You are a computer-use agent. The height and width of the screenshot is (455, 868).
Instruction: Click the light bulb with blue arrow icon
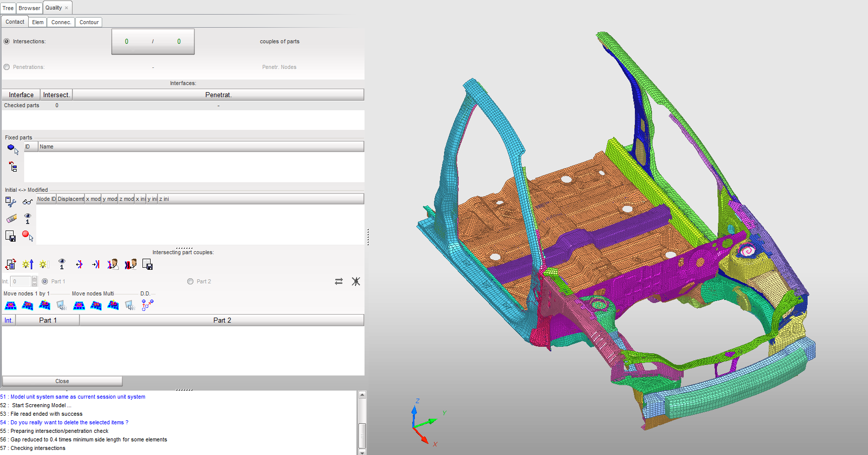[x=28, y=264]
